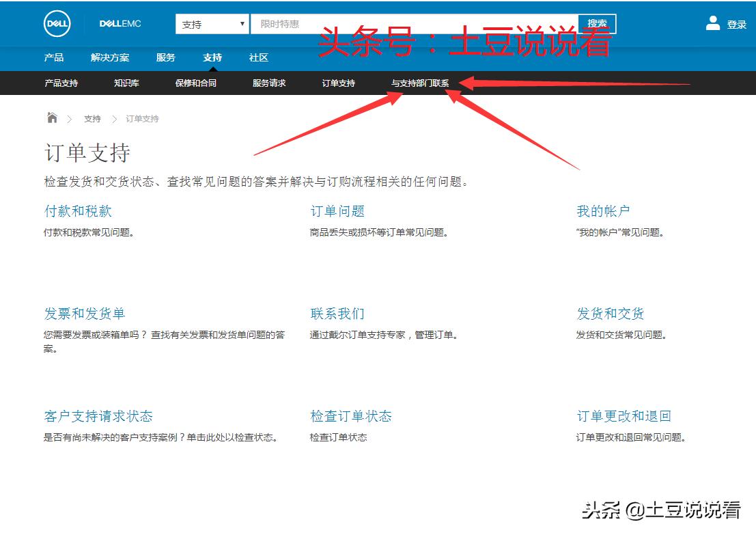Click 支持 in the breadcrumb trail
Screen dimensions: 756x535
click(x=92, y=118)
